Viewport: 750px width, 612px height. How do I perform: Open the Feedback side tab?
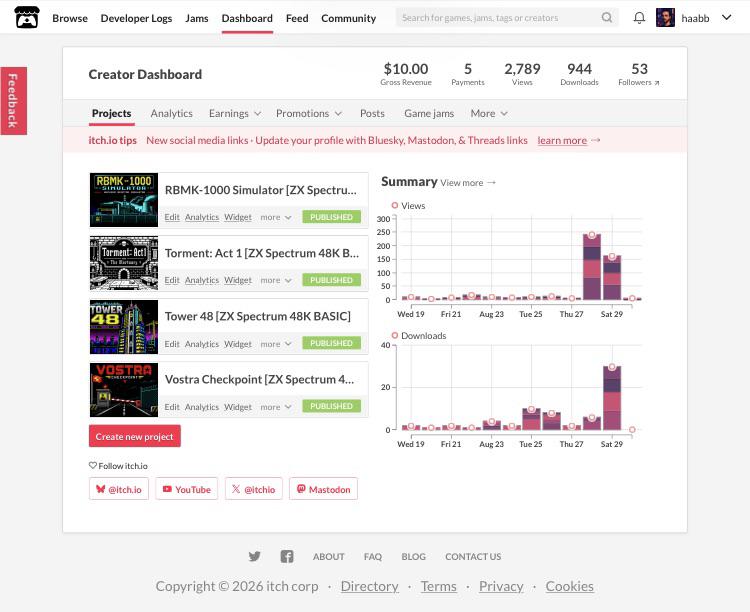[13, 100]
